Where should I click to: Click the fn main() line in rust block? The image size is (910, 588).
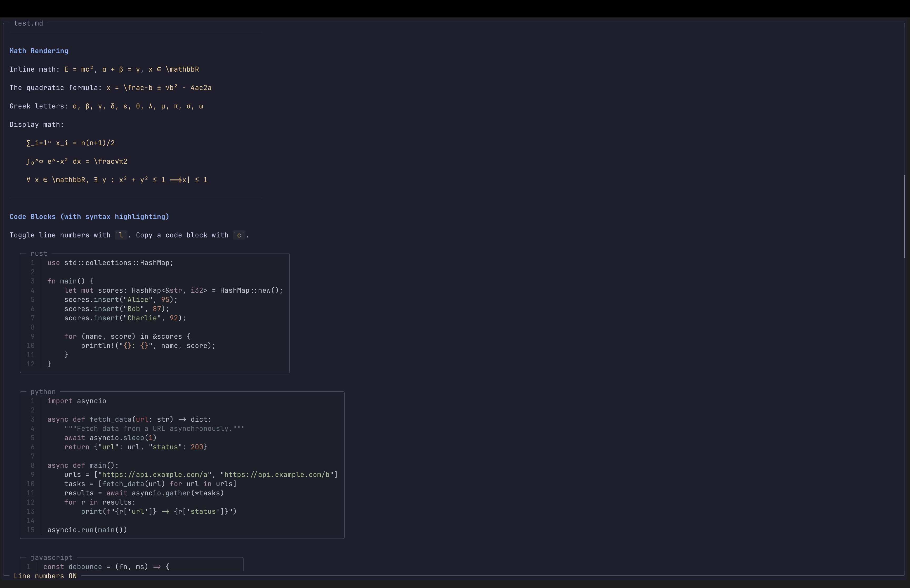click(x=71, y=281)
